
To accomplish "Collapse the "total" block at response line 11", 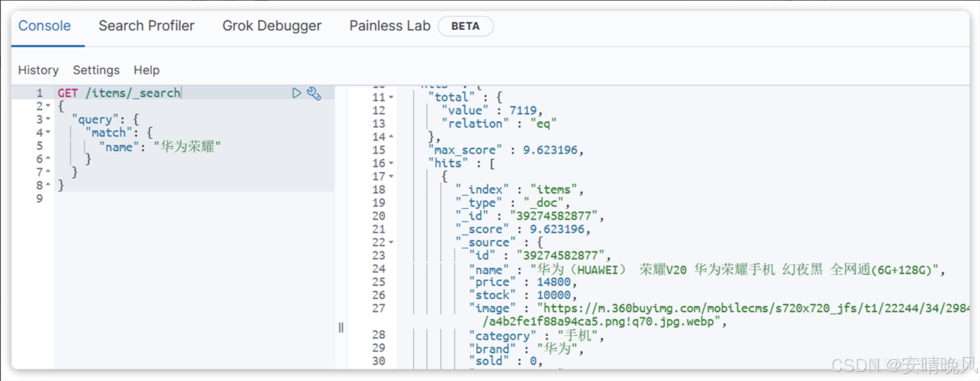I will point(391,97).
